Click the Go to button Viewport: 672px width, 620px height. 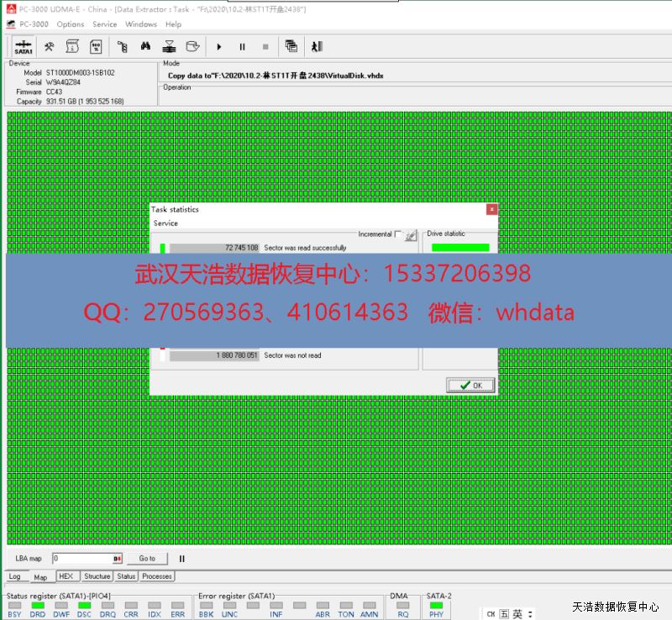147,559
